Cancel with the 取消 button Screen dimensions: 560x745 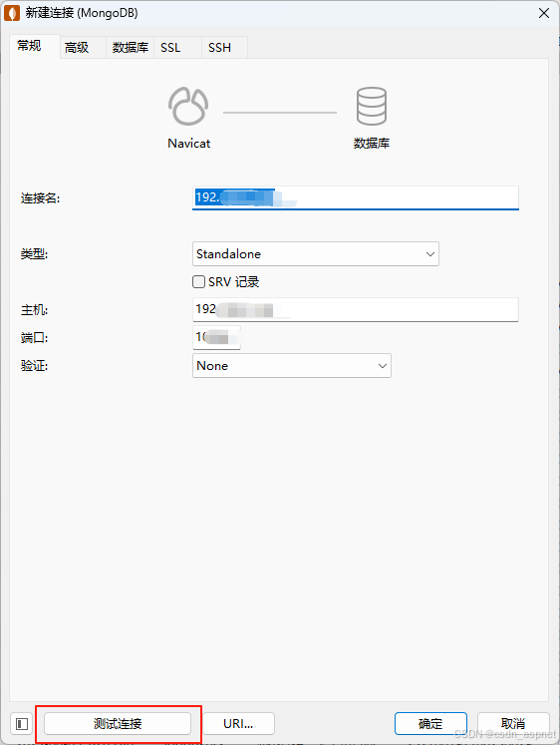coord(513,724)
